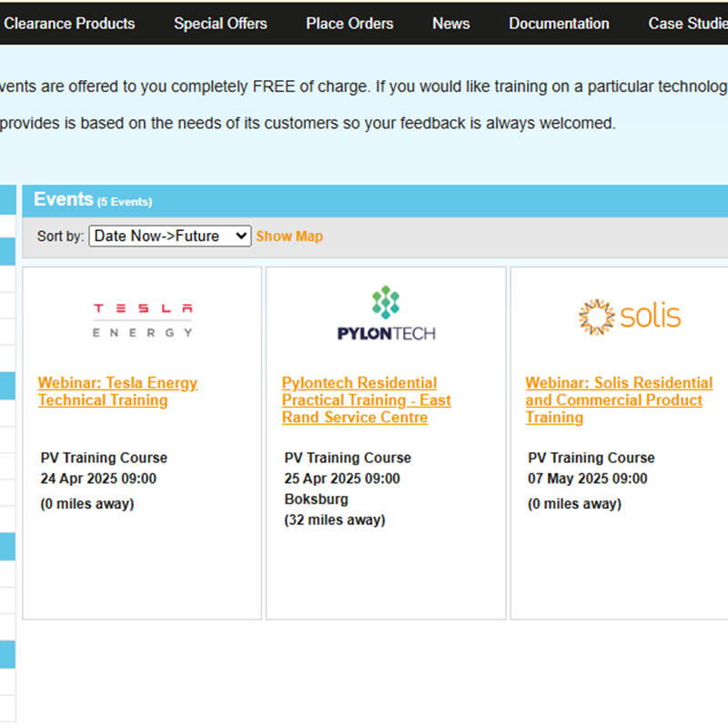Navigate to Documentation page

559,24
